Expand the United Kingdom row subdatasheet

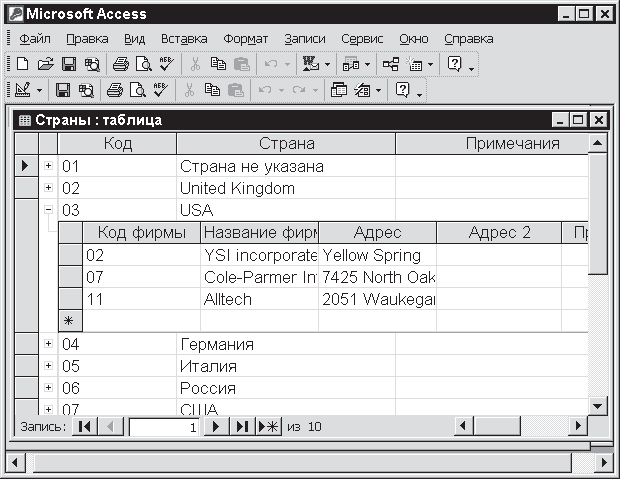coord(48,188)
